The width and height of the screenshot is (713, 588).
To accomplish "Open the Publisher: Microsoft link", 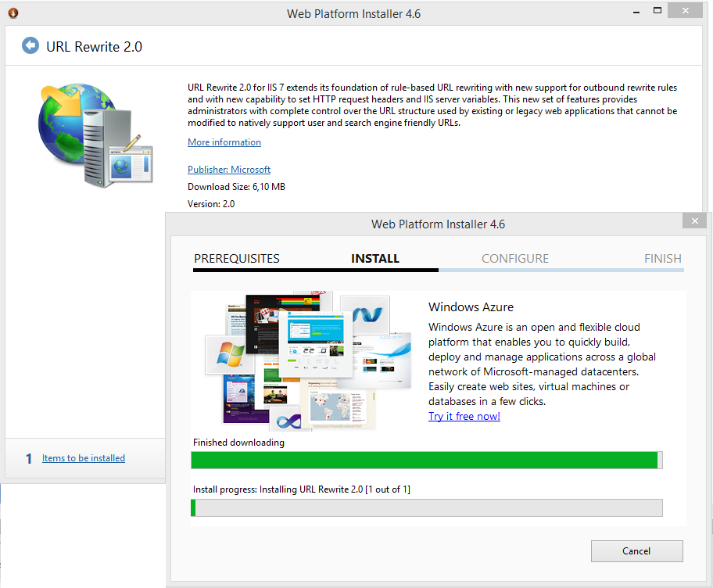I will coord(229,170).
